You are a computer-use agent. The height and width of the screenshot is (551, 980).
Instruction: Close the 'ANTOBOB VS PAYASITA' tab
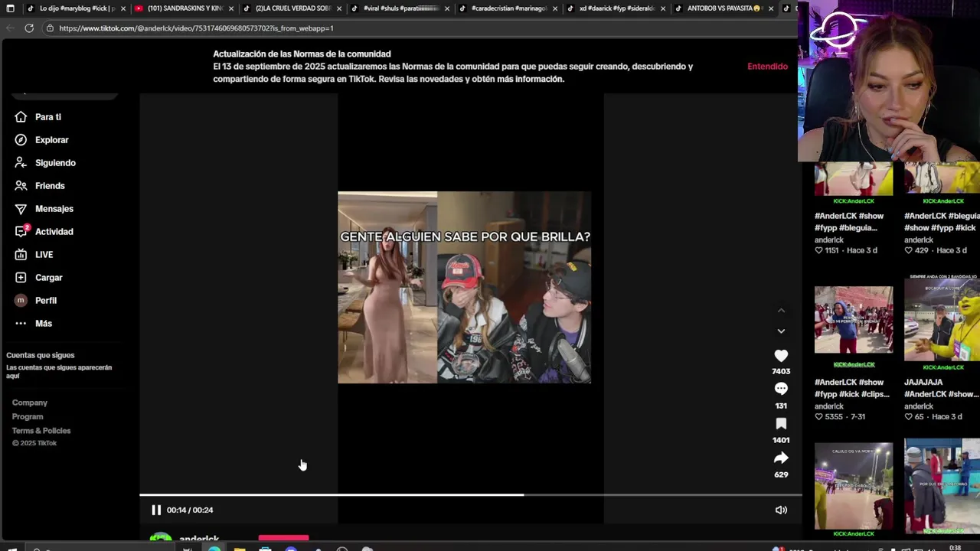[x=770, y=8]
